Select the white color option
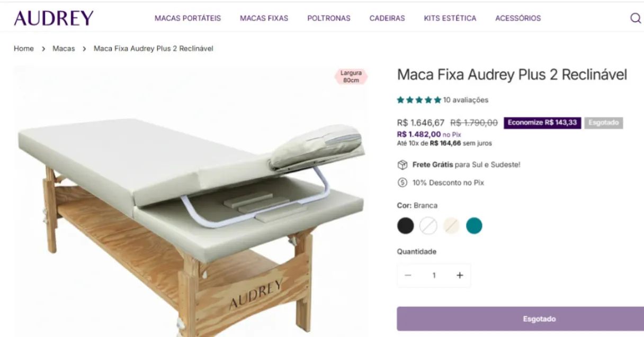Viewport: 644px width, 337px height. 427,225
